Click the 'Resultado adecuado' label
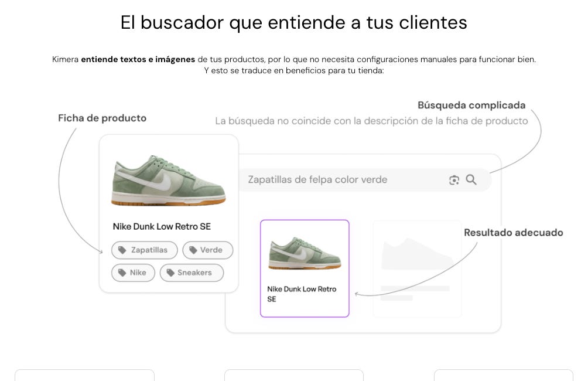Image resolution: width=588 pixels, height=381 pixels. point(514,233)
